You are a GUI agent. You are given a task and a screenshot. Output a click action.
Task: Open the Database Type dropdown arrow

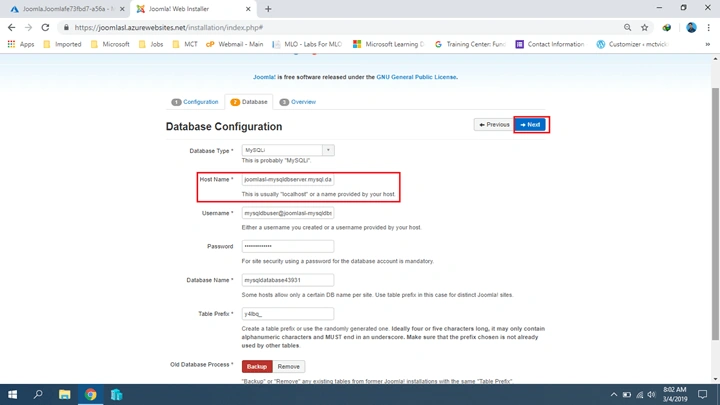[328, 150]
